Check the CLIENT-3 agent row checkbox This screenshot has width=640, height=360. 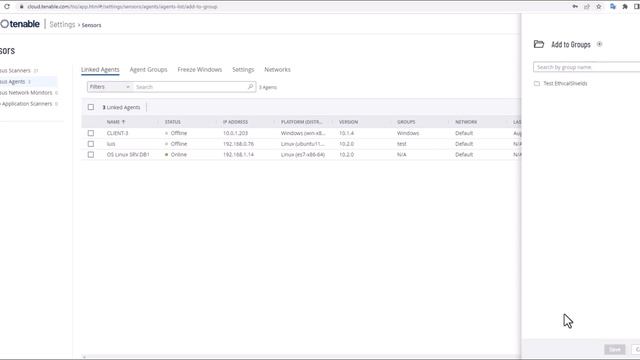91,133
